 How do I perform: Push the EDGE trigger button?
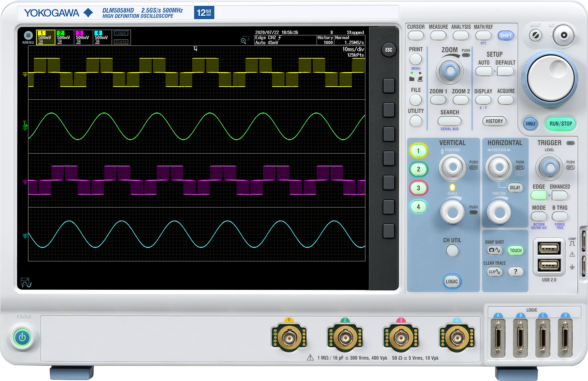point(539,195)
